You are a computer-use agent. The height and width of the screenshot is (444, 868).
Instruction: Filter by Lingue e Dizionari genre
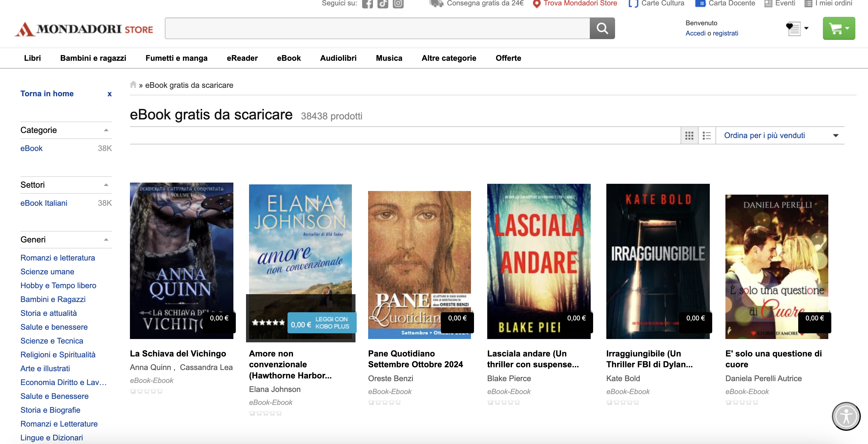tap(51, 438)
